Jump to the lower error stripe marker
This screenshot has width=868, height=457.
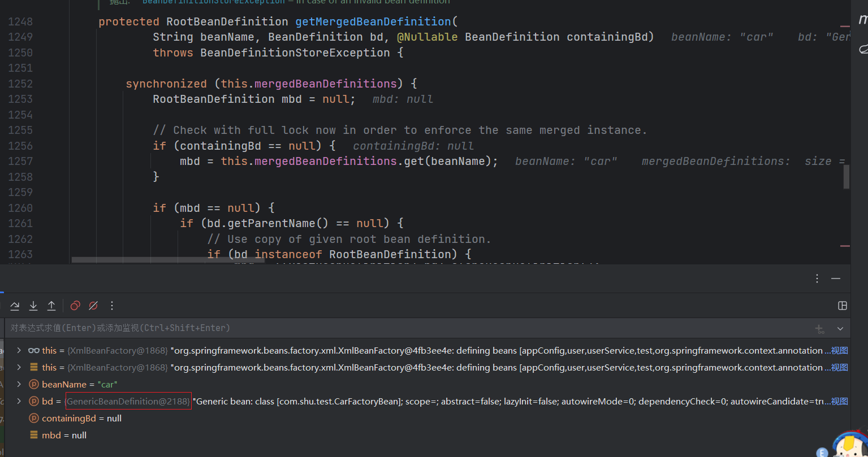point(845,246)
